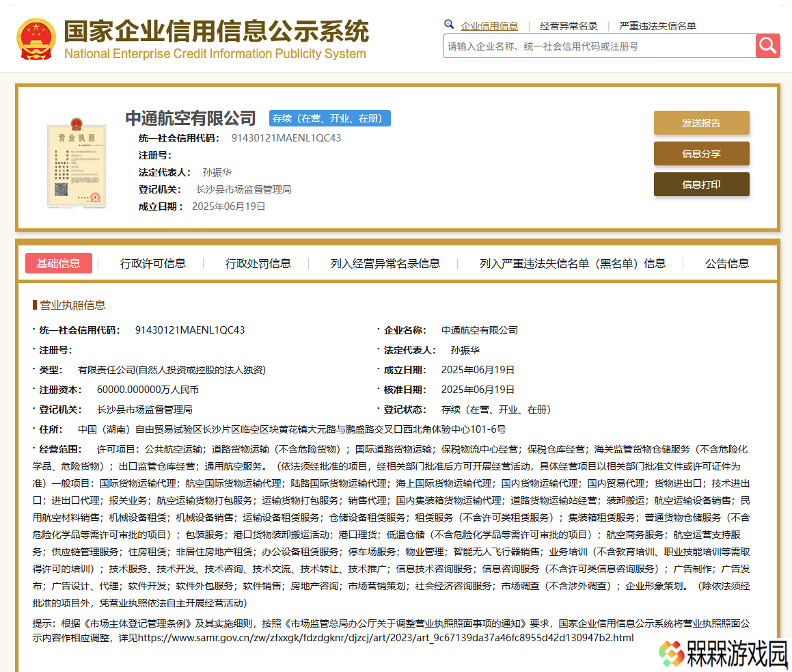Image resolution: width=792 pixels, height=672 pixels.
Task: Click the 核准日期 value 2025年06月19日
Action: click(478, 390)
